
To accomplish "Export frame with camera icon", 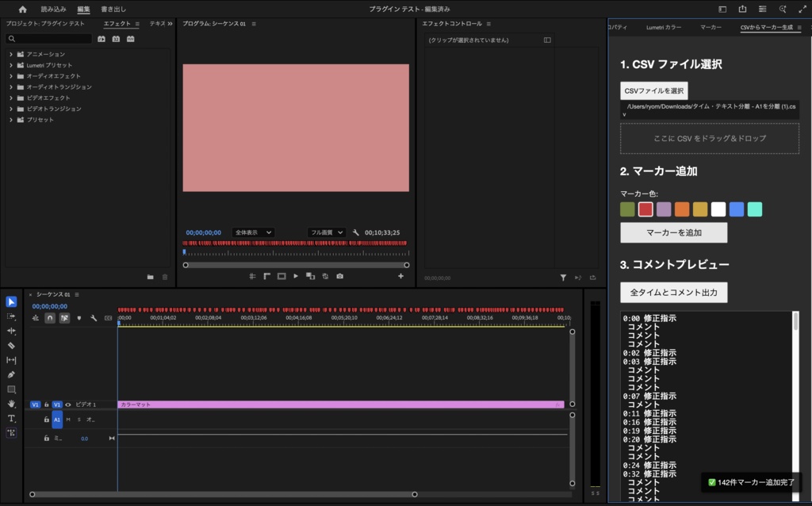I will [339, 276].
